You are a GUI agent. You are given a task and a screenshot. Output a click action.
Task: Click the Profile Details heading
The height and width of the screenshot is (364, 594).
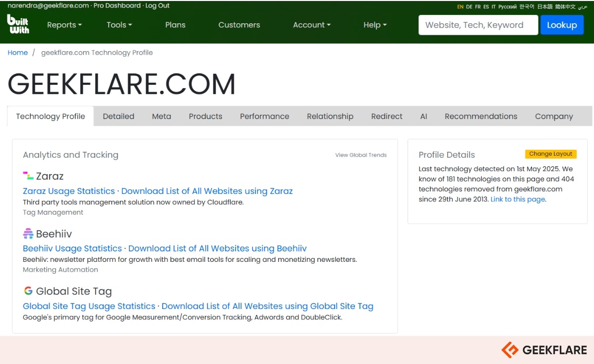[x=447, y=155]
